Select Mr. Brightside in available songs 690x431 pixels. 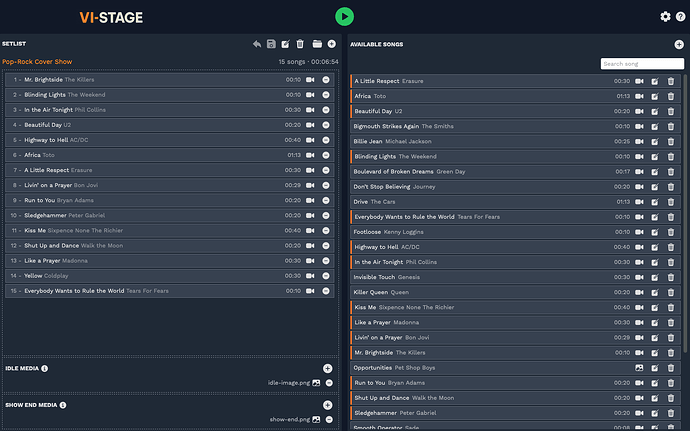(x=515, y=353)
